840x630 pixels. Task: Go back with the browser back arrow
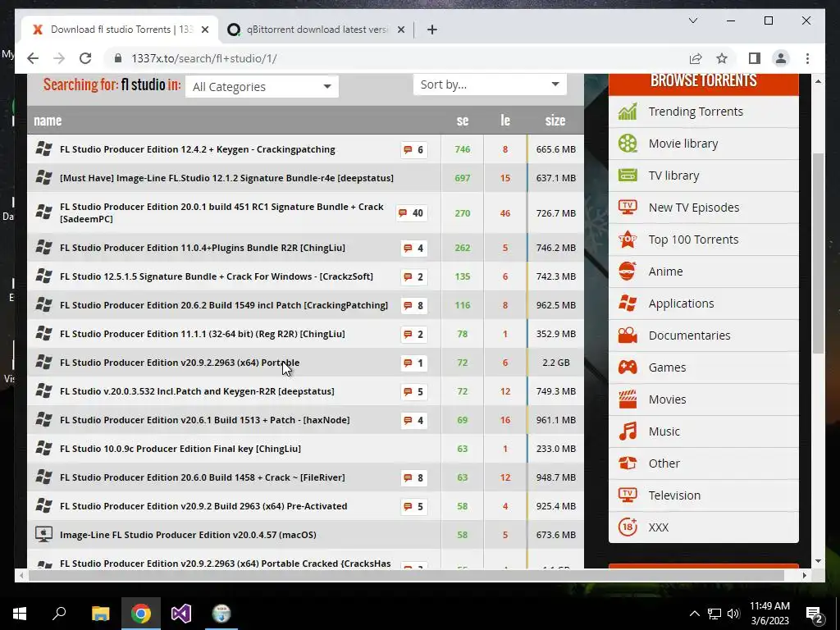33,58
